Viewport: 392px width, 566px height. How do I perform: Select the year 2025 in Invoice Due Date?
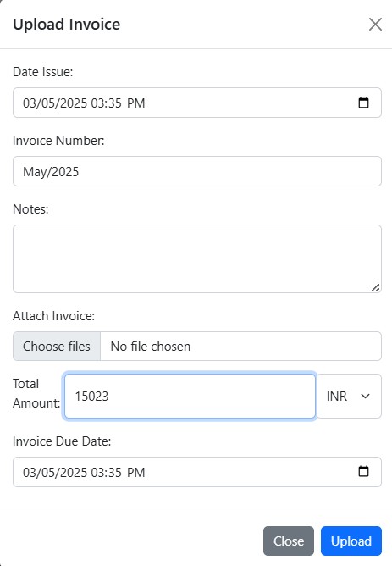tap(73, 472)
